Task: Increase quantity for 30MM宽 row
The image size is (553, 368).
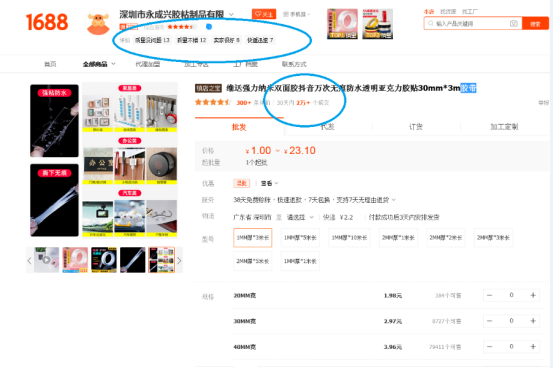Action: tap(533, 321)
